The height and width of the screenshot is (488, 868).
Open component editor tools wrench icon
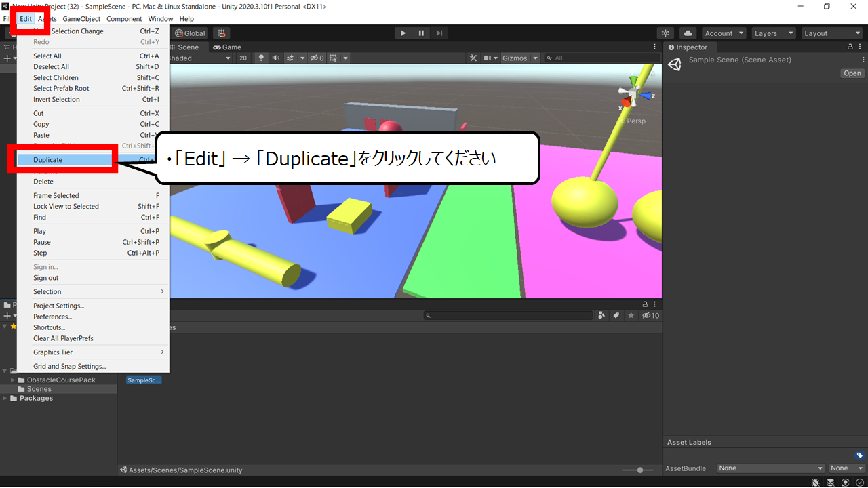(474, 58)
